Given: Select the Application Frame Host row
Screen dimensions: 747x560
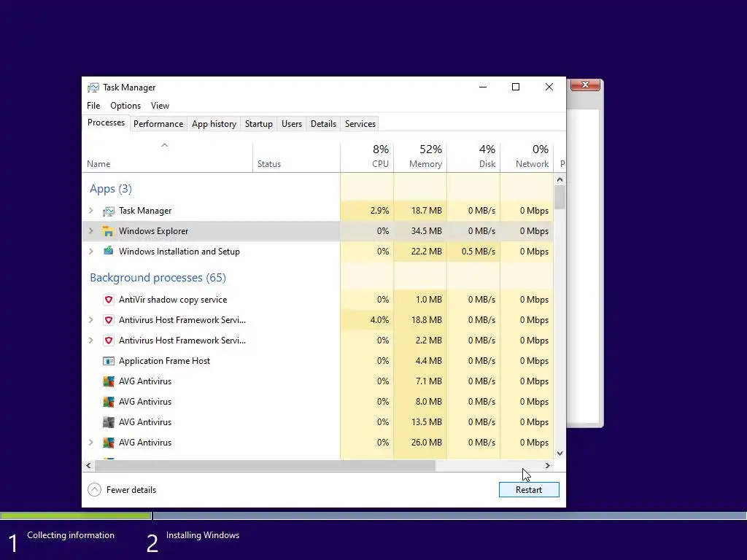Looking at the screenshot, I should [x=318, y=361].
